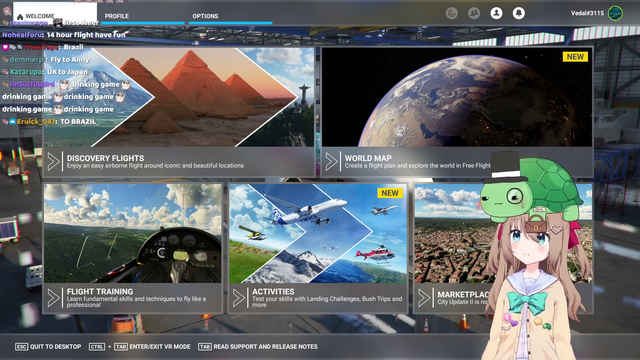Switch to the OPTIONS tab
Viewport: 640px width, 360px height.
(x=205, y=16)
